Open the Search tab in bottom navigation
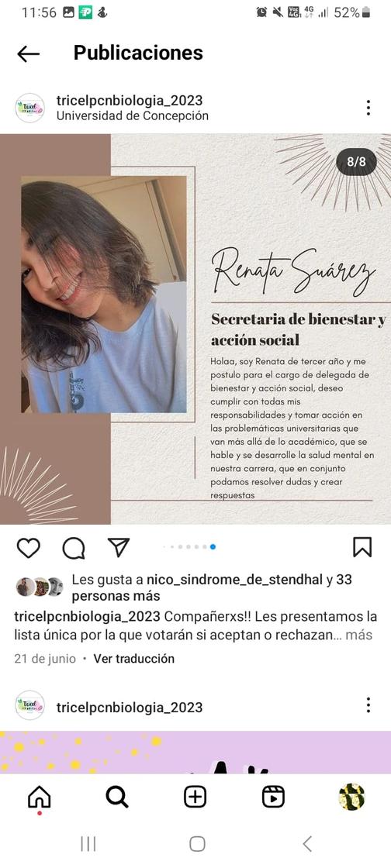391x868 pixels. pyautogui.click(x=117, y=797)
